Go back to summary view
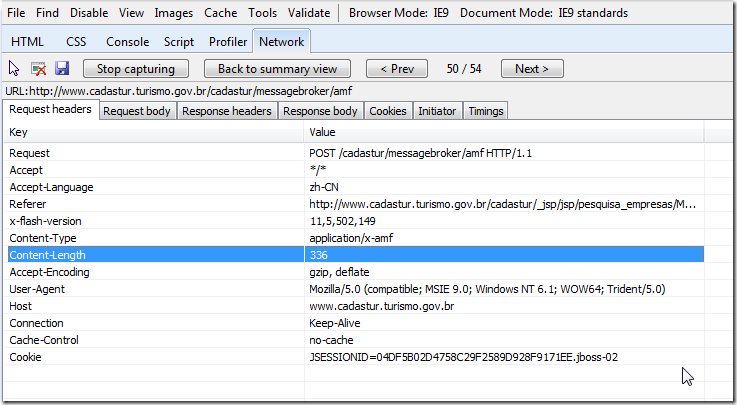737x405 pixels. (x=277, y=69)
